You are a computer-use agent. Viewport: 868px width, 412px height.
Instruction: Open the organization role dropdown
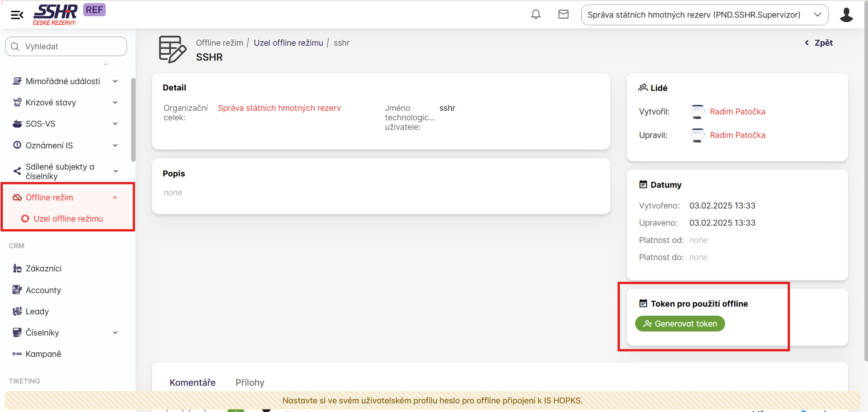pos(704,15)
